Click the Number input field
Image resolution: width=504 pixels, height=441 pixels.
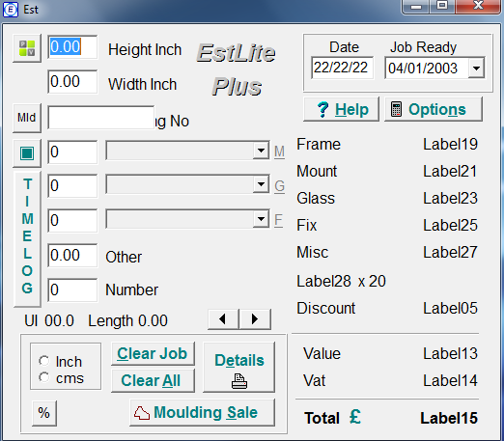pyautogui.click(x=72, y=290)
